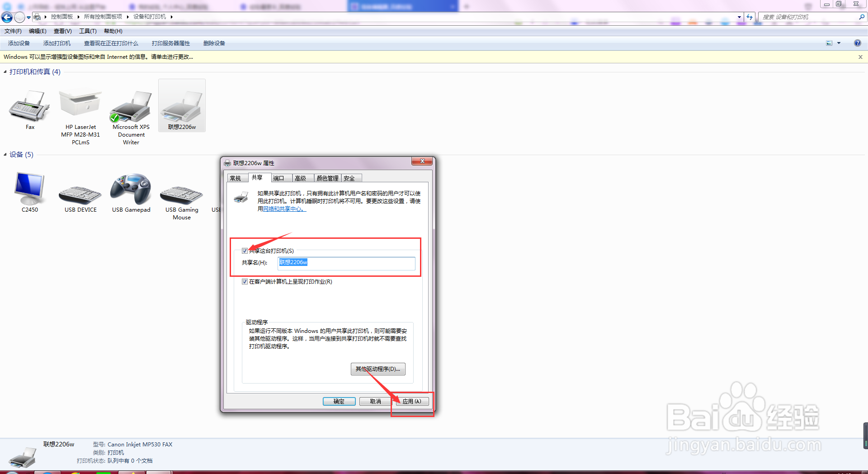Viewport: 868px width, 474px height.
Task: Select the C2450 monitor device
Action: pyautogui.click(x=30, y=189)
